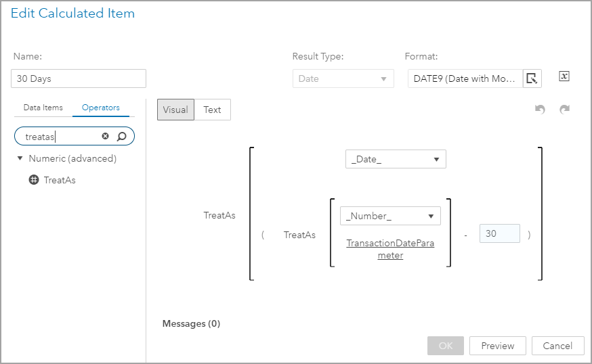The height and width of the screenshot is (364, 592).
Task: Click the x variable icon near Format
Action: point(564,76)
